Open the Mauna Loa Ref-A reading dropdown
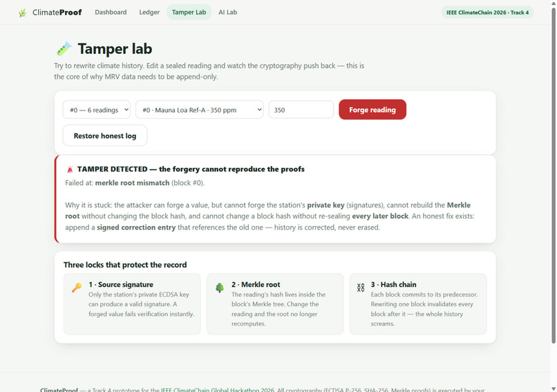This screenshot has height=392, width=557. pyautogui.click(x=200, y=110)
